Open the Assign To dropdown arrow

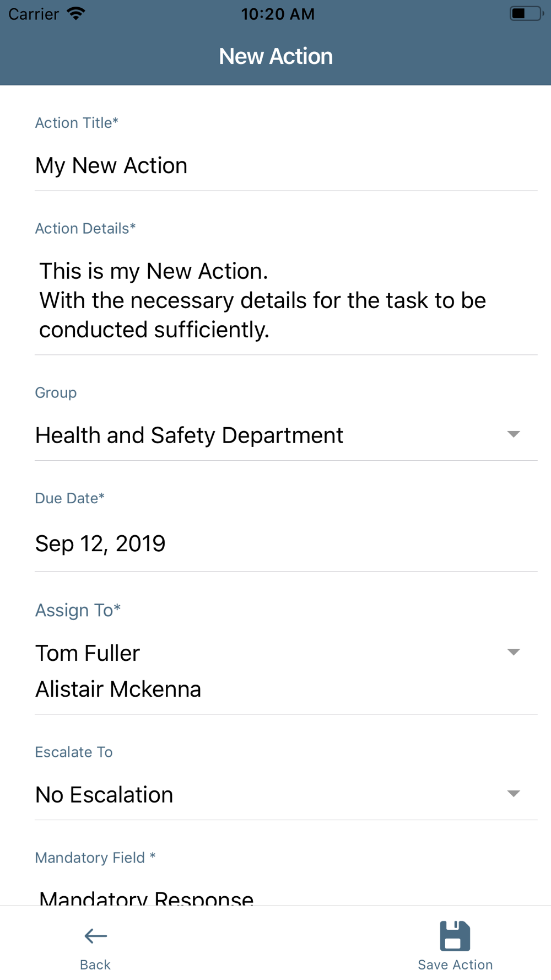click(x=513, y=652)
